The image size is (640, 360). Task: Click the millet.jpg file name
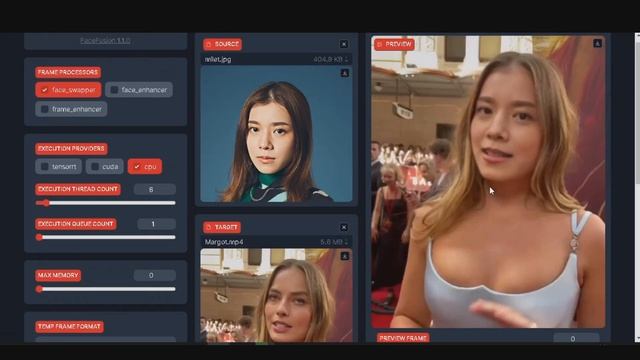(x=218, y=59)
